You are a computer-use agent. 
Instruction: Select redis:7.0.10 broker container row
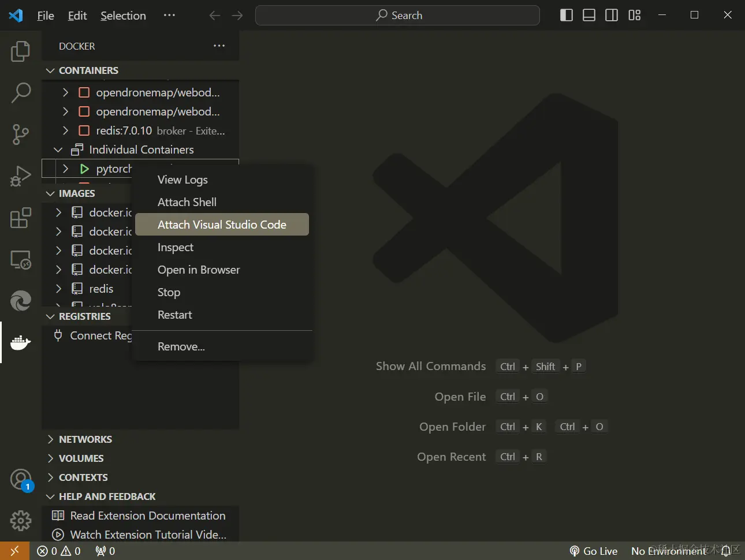140,130
